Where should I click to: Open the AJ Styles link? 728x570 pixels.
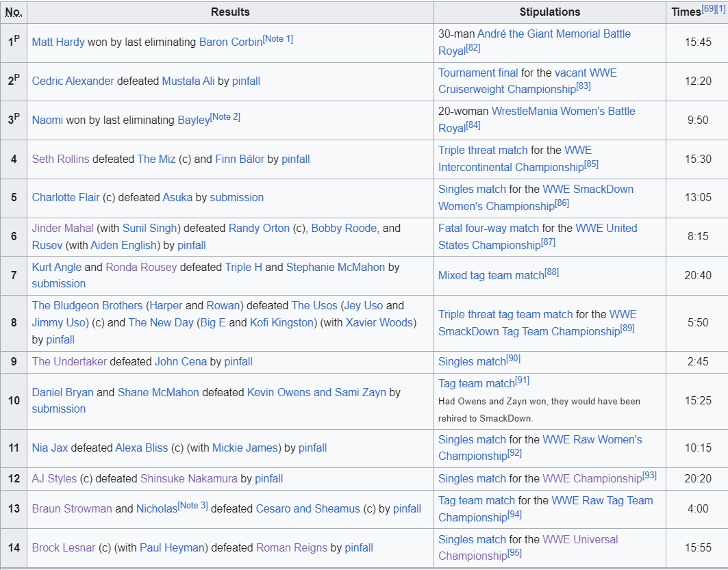tap(54, 479)
